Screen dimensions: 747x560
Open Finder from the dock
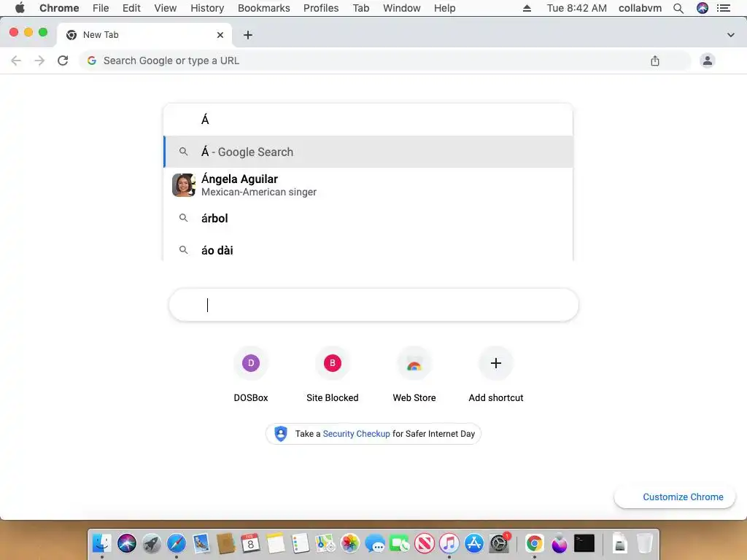pos(101,542)
